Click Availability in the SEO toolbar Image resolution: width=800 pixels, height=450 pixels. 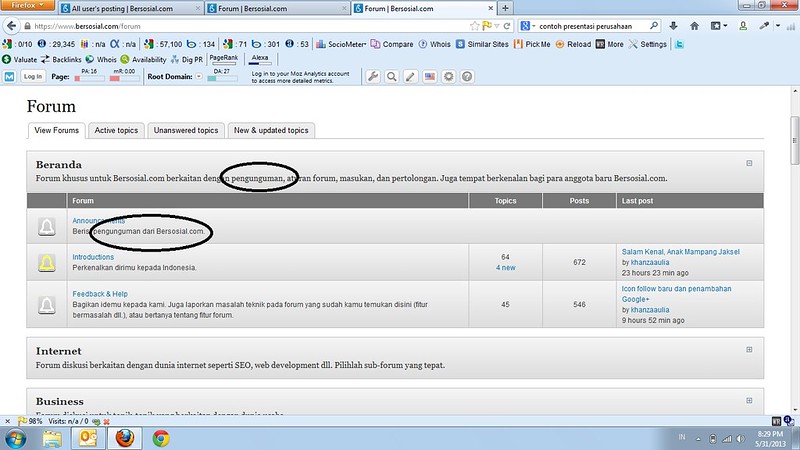(x=143, y=60)
